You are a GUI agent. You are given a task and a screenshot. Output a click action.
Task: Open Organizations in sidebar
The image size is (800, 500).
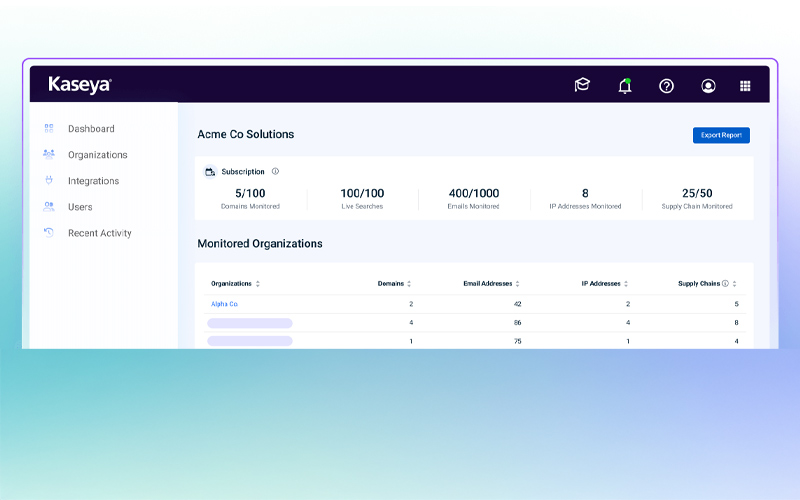(97, 155)
